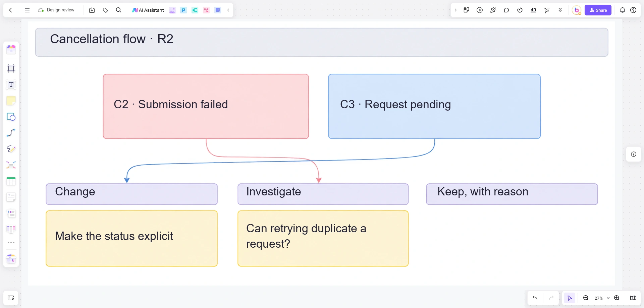
Task: Click the AI image generator icon
Action: pos(172,10)
